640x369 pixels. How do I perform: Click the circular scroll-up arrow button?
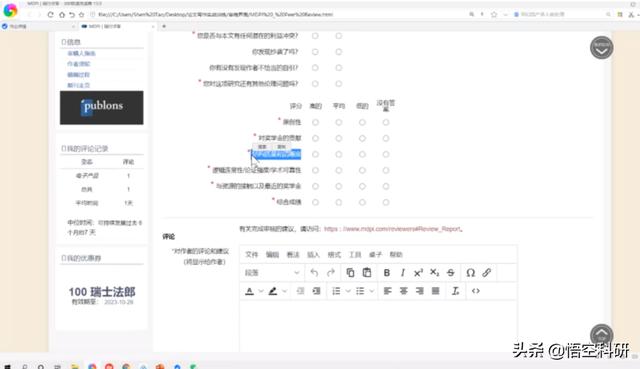[x=602, y=335]
